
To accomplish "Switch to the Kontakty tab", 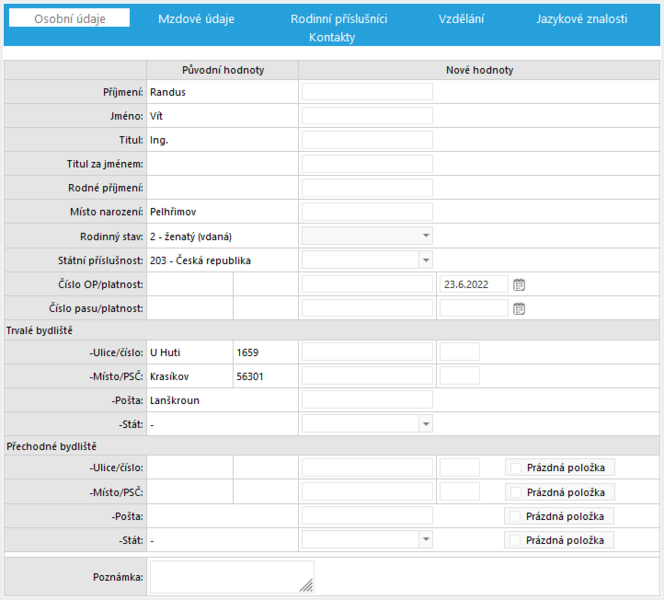I will 332,37.
